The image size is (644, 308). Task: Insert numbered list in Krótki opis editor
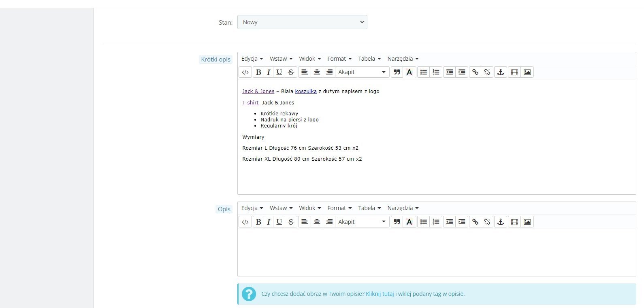(x=436, y=72)
